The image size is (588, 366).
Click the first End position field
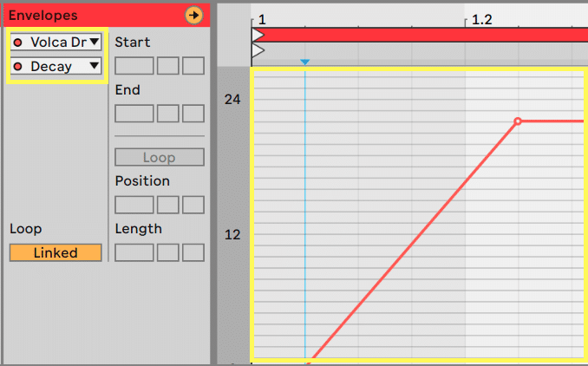point(134,114)
